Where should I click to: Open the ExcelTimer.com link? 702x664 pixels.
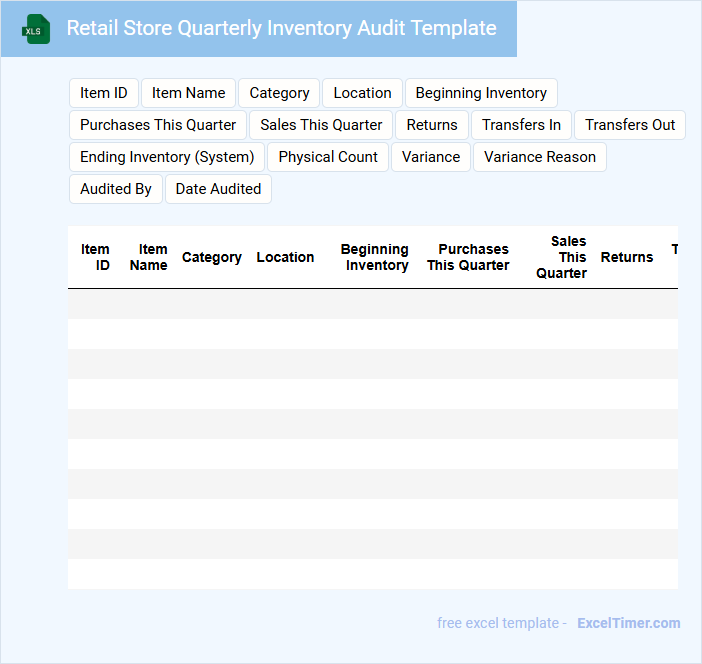point(628,623)
